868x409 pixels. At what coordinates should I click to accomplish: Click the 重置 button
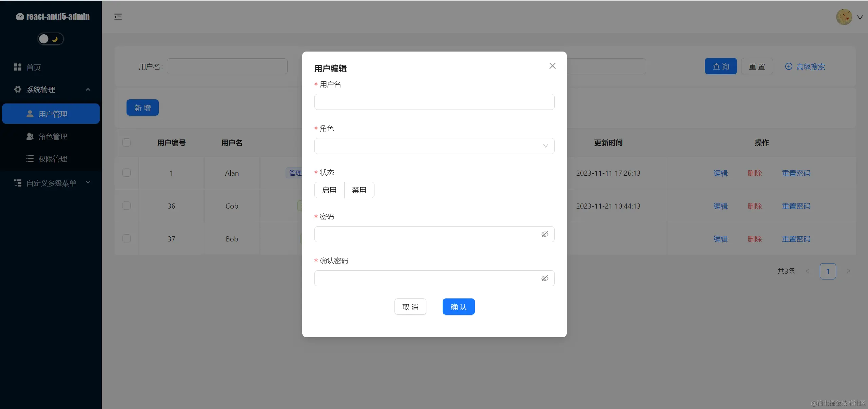(x=757, y=66)
